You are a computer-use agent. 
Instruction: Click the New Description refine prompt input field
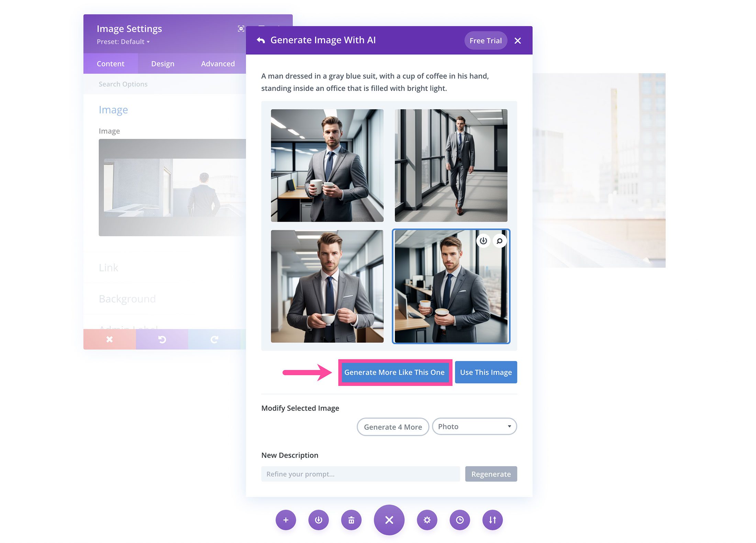point(362,474)
